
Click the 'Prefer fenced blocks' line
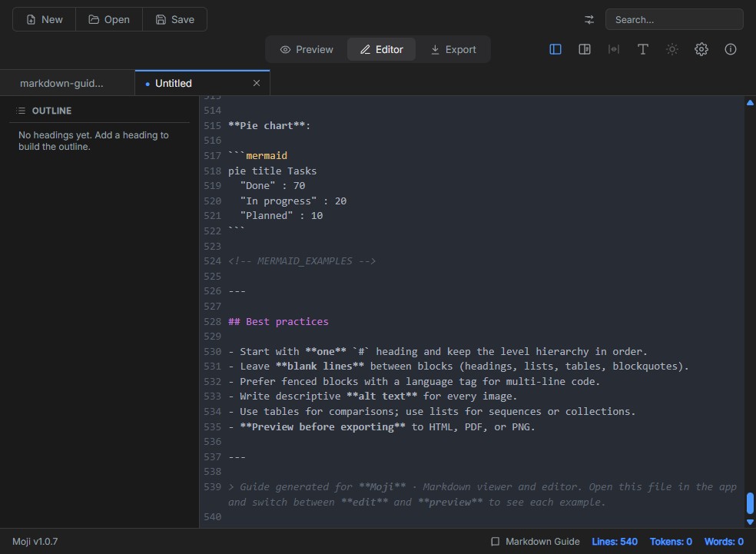pyautogui.click(x=414, y=381)
